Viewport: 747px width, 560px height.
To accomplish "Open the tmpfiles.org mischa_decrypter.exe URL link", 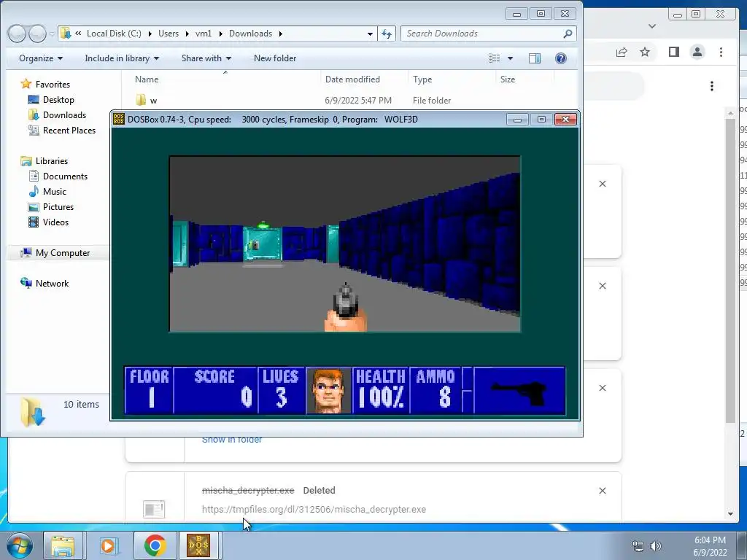I will (x=314, y=509).
